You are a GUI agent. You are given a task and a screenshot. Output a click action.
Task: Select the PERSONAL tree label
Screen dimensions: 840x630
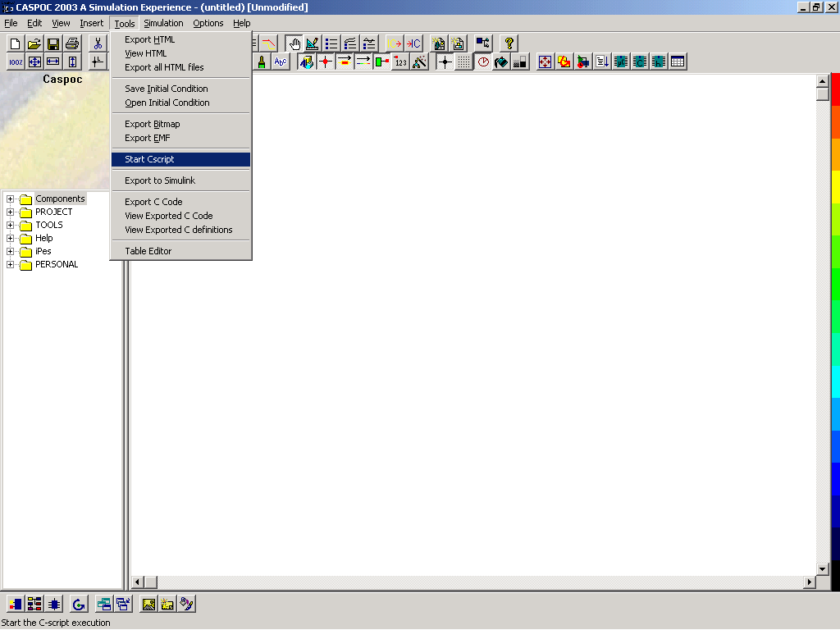point(57,265)
